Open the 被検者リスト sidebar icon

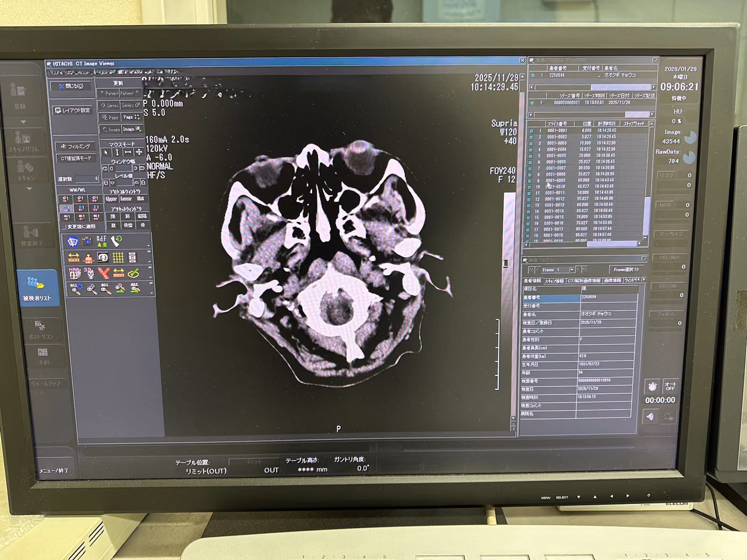coord(37,287)
